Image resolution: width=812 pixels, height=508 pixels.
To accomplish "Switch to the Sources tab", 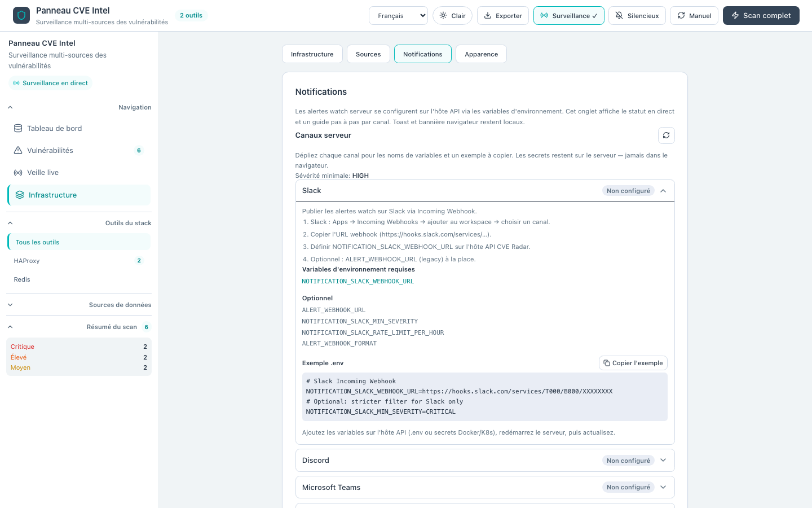I will 368,54.
